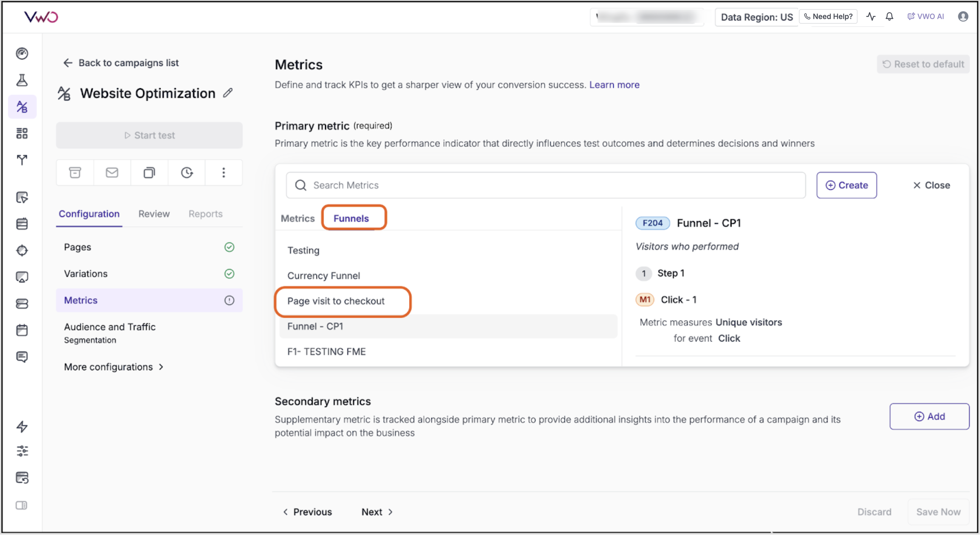The image size is (980, 535).
Task: Open the A/B testing sidebar icon
Action: (x=22, y=107)
